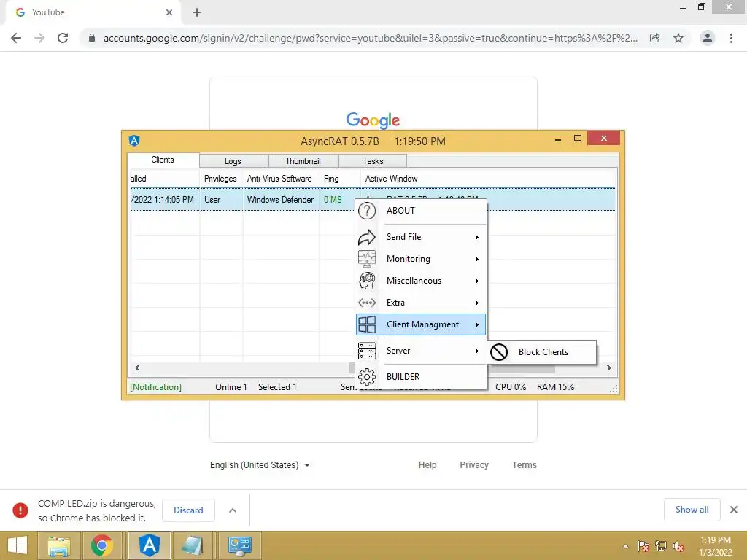Select the Windows Defender cell
This screenshot has height=560, width=747.
pyautogui.click(x=281, y=200)
